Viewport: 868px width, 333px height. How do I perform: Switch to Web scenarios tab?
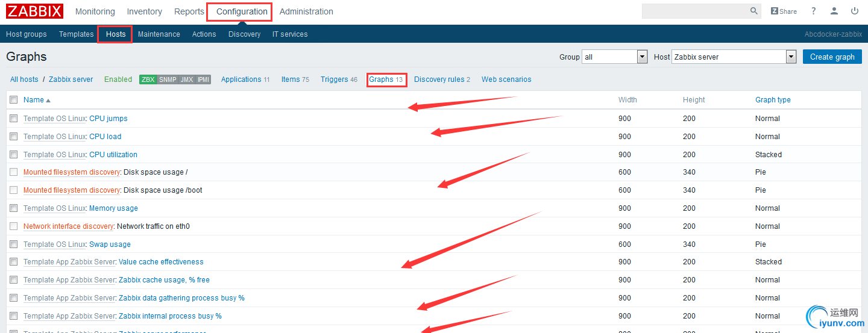coord(506,79)
